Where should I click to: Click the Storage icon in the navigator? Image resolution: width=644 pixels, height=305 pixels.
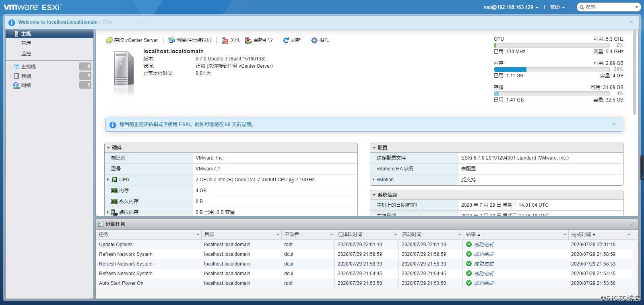(x=17, y=76)
